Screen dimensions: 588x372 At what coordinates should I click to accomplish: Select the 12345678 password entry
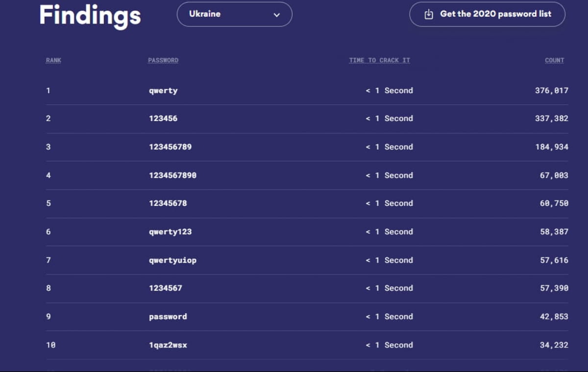click(x=168, y=203)
